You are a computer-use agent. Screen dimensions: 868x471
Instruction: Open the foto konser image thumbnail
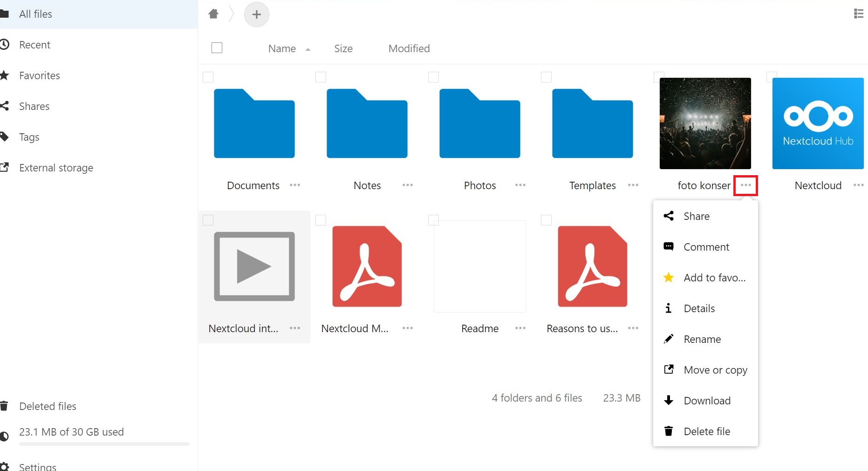(704, 123)
